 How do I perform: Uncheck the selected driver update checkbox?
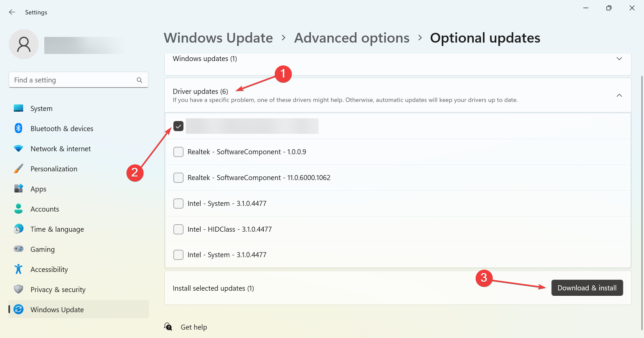tap(178, 126)
